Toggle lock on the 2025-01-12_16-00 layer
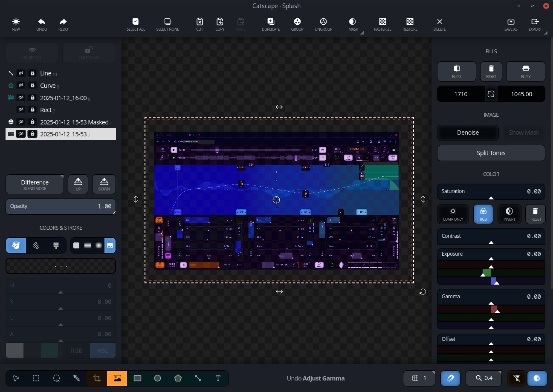Image resolution: width=553 pixels, height=392 pixels. point(32,98)
